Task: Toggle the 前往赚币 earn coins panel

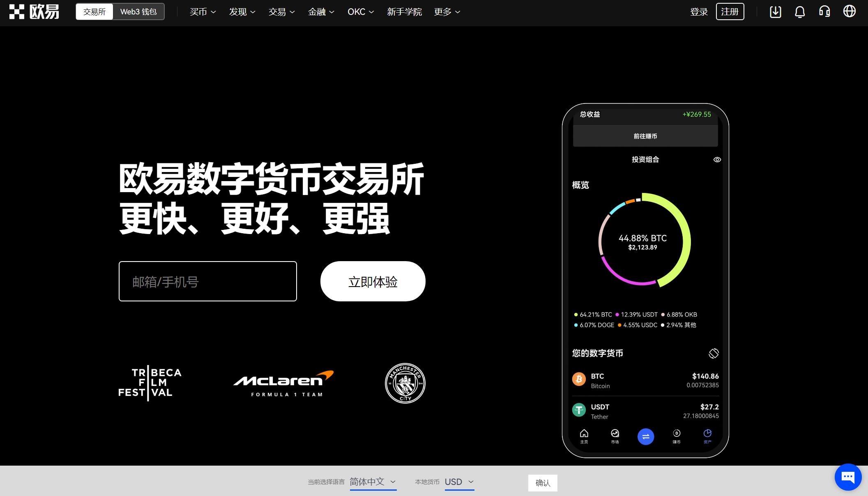Action: click(x=645, y=136)
